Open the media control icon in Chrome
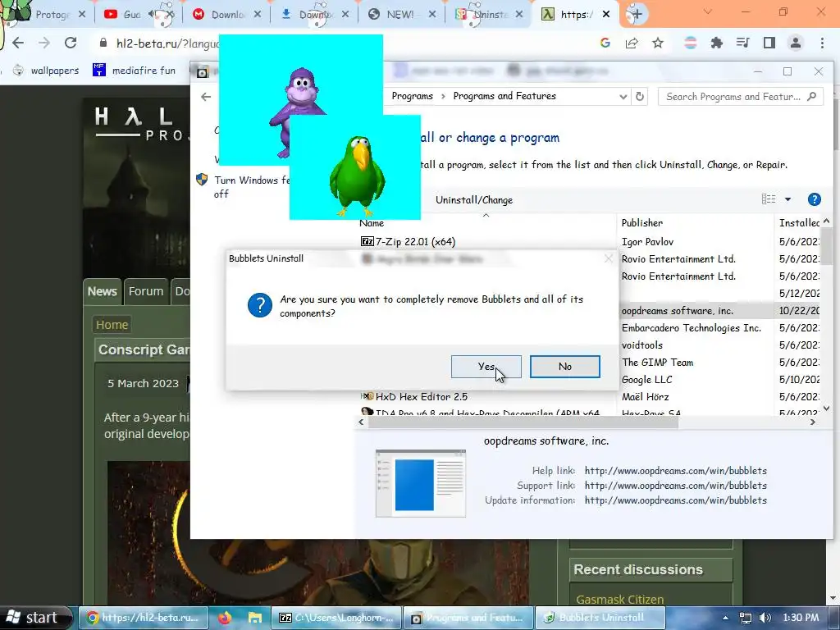The image size is (840, 630). (743, 43)
